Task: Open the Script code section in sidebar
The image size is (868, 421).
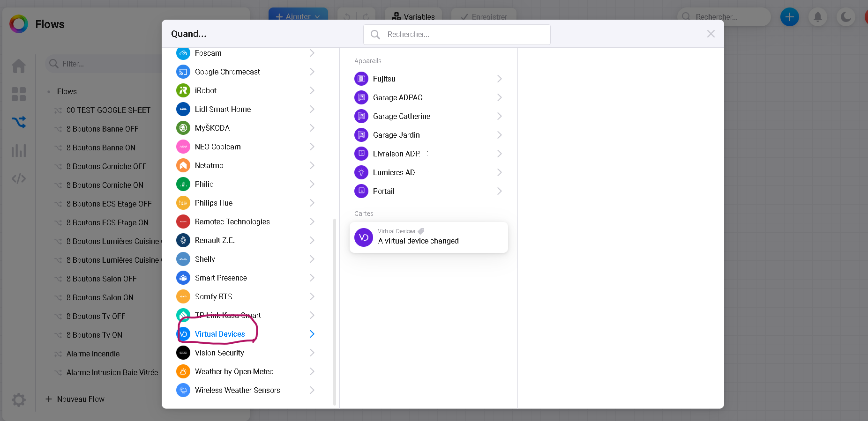Action: (19, 178)
